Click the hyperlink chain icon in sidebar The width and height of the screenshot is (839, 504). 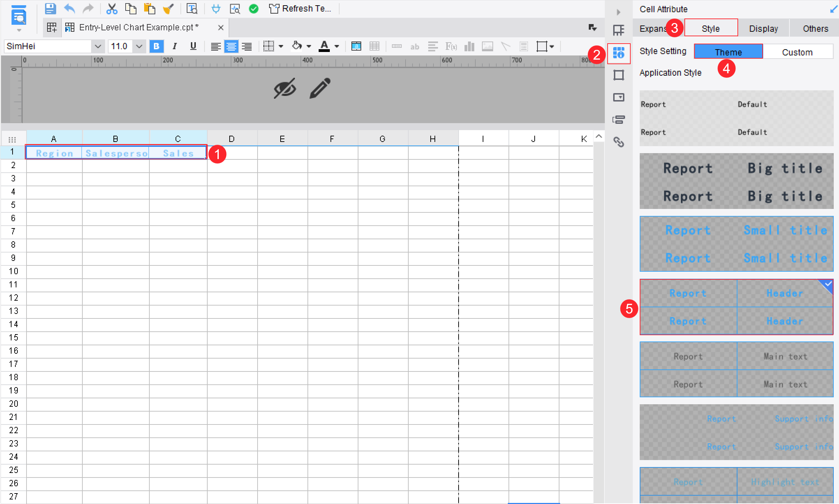pyautogui.click(x=618, y=142)
